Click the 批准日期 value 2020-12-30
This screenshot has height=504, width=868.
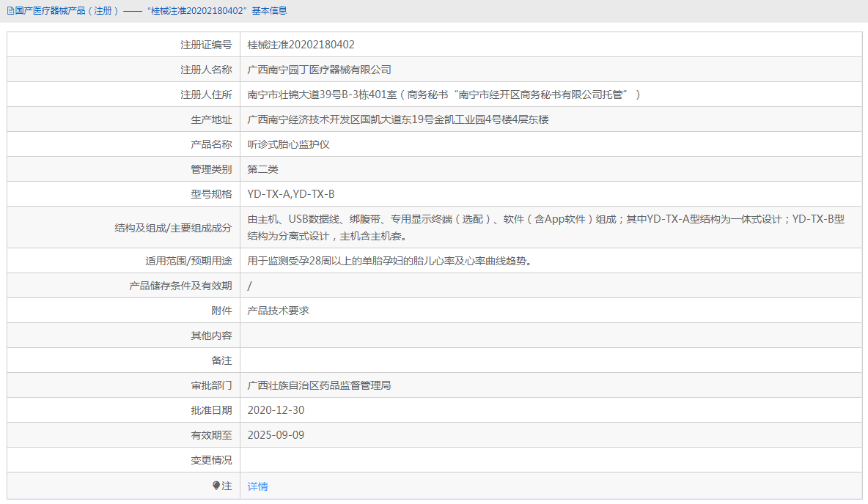click(276, 410)
